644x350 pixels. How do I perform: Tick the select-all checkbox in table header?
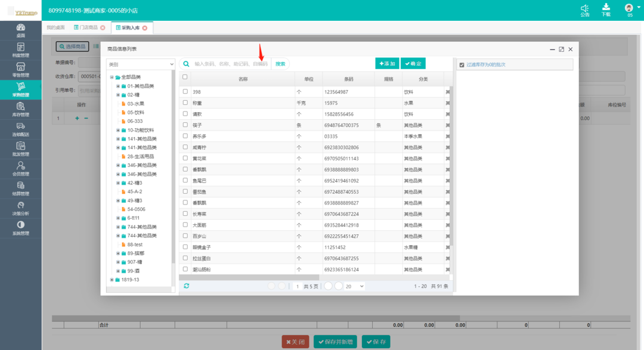click(185, 77)
